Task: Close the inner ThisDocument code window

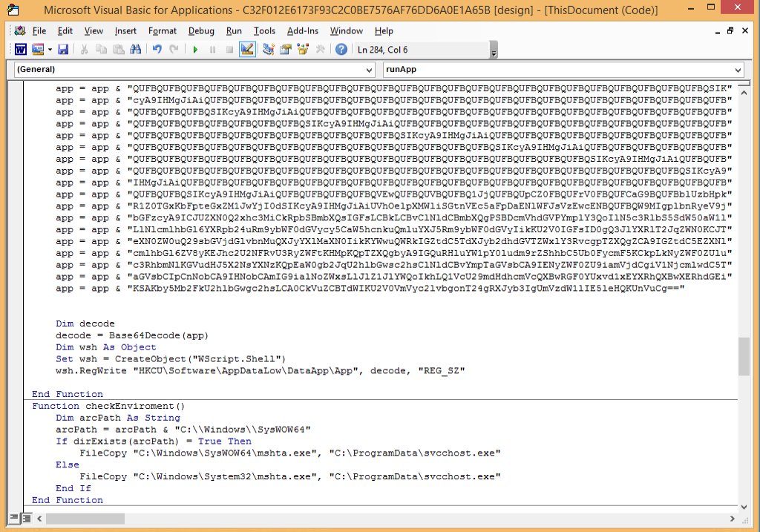Action: [x=745, y=30]
